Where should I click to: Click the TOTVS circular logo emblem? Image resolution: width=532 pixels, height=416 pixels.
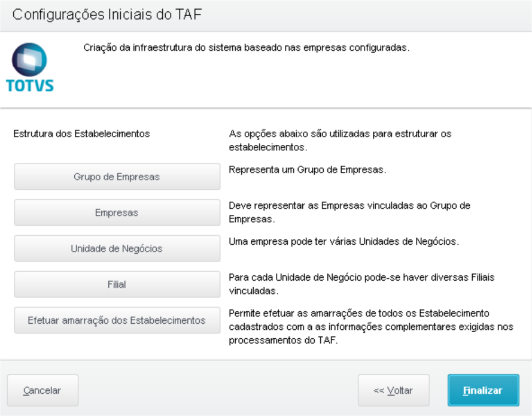tap(29, 59)
